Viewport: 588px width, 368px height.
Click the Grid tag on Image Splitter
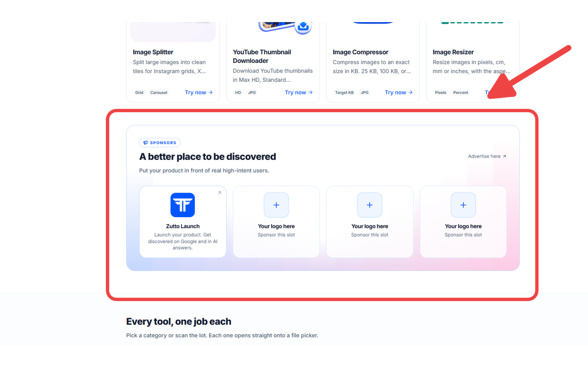coord(139,93)
